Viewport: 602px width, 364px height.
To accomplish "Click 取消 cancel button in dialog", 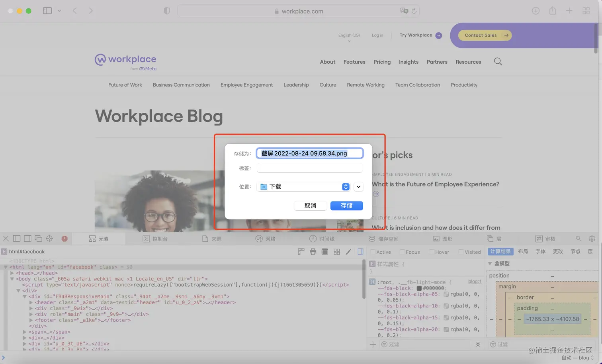I will 310,205.
